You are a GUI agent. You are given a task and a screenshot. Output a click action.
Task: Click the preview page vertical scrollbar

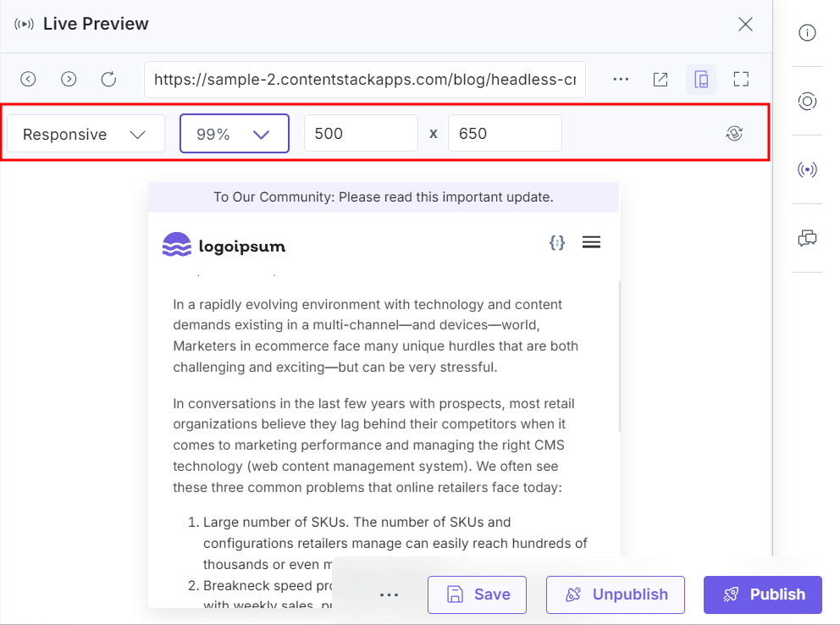tap(620, 357)
